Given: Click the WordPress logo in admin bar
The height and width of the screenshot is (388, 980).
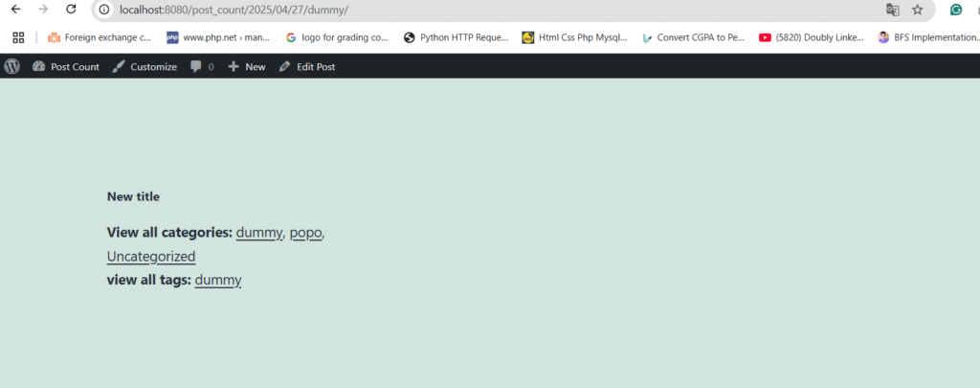Looking at the screenshot, I should pyautogui.click(x=11, y=66).
